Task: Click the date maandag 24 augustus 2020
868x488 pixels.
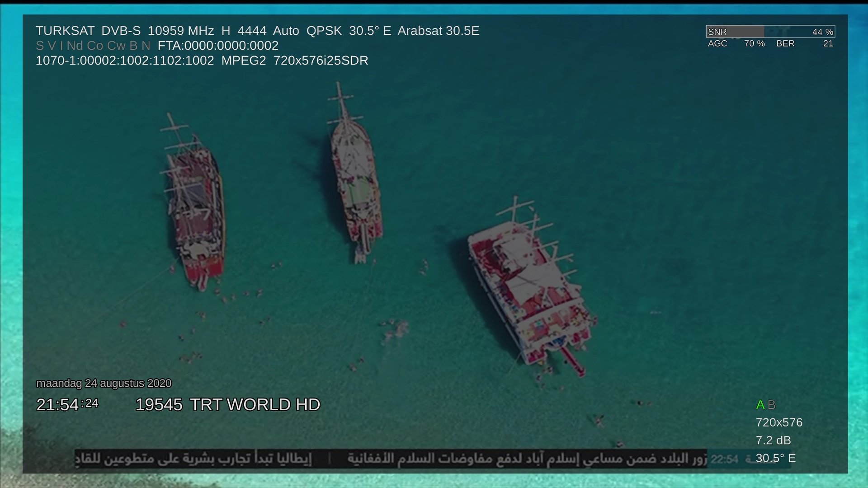Action: [104, 383]
